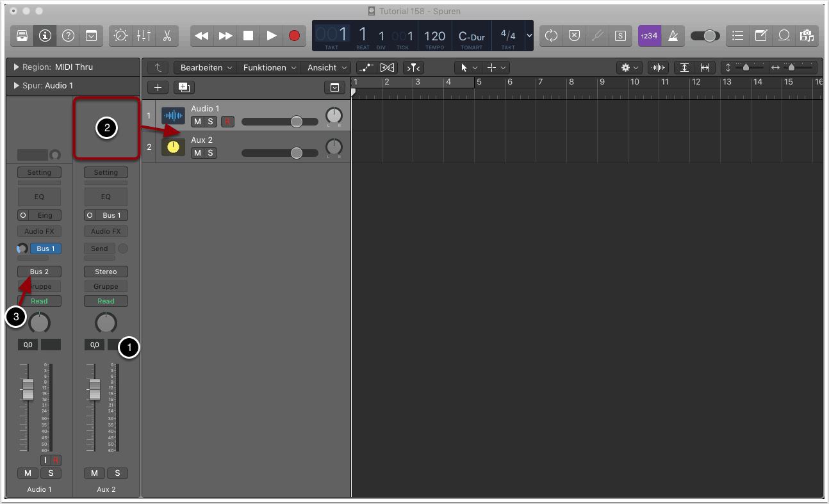The image size is (829, 504).
Task: Enable count-in 1234 button
Action: pyautogui.click(x=649, y=36)
